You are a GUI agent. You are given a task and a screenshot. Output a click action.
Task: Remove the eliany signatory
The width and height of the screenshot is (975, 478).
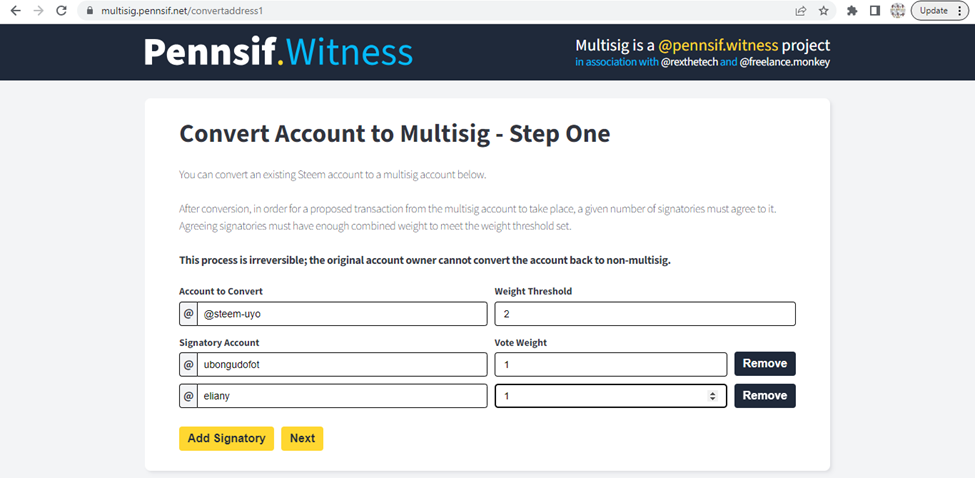coord(765,395)
